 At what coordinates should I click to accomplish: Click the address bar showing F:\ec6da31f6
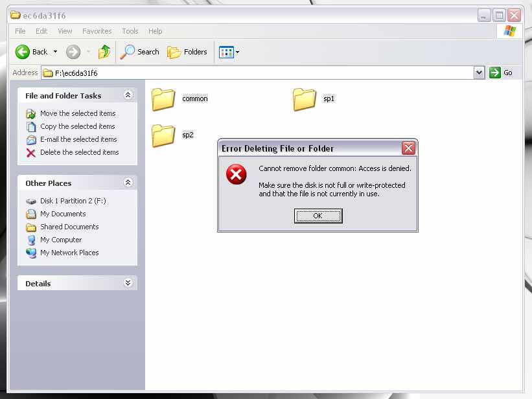pos(258,73)
